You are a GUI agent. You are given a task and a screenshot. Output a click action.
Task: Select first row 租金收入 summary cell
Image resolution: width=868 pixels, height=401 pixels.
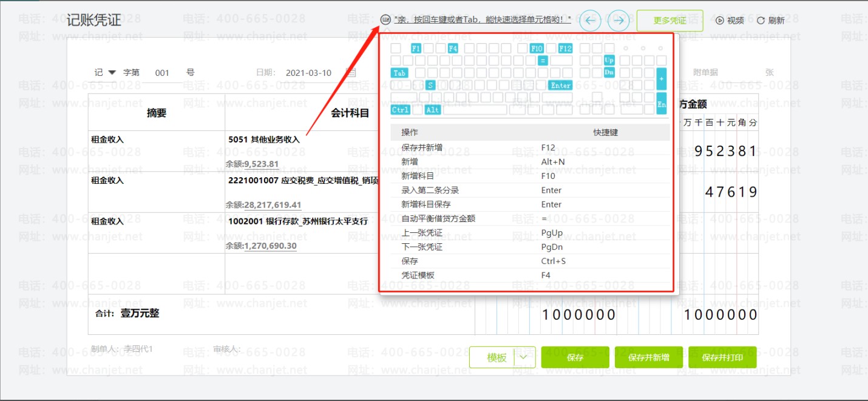point(157,151)
